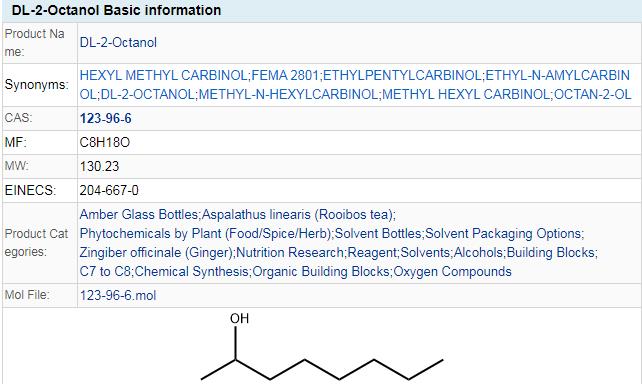The image size is (642, 384).
Task: Click the Building Blocks category link
Action: click(550, 253)
